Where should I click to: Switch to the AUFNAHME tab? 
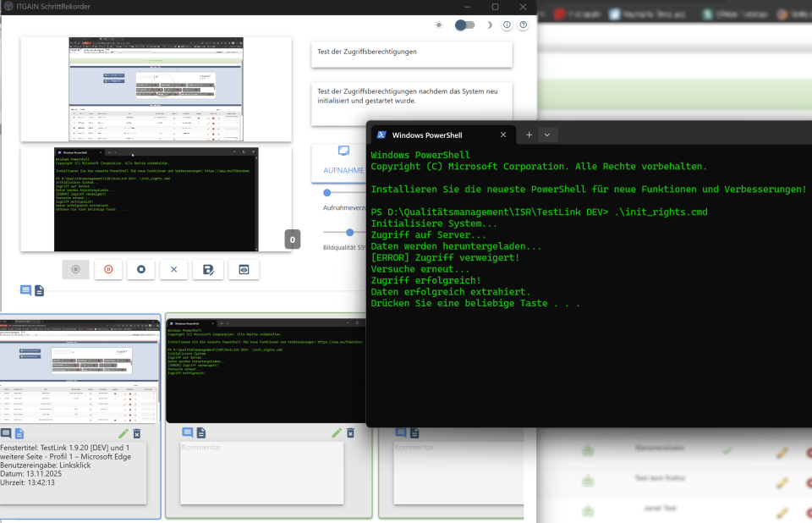pos(343,160)
